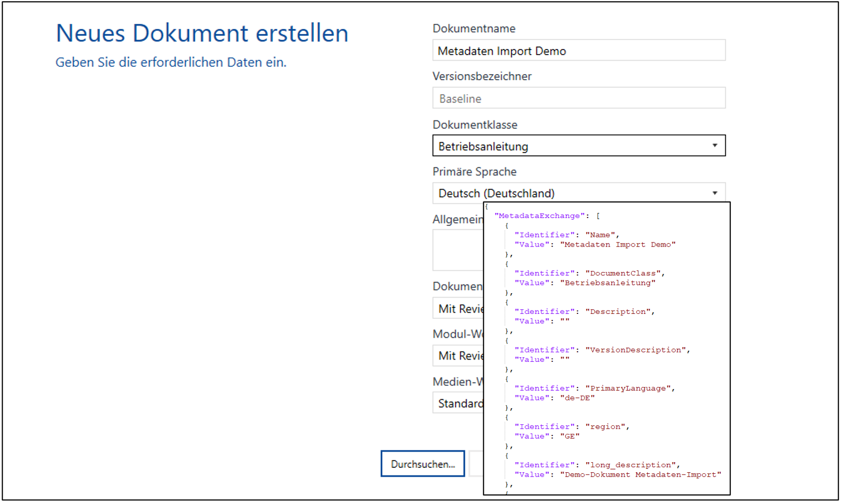Click the Allgemein description text area
843x504 pixels.
[458, 250]
